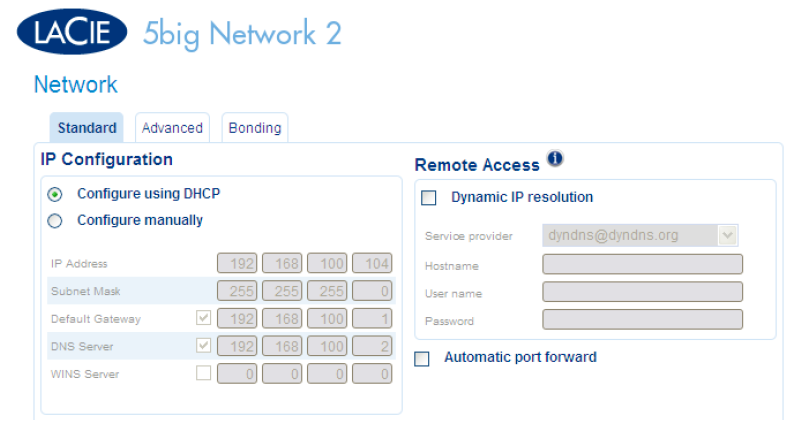Click Default Gateway third octet field

pos(327,319)
